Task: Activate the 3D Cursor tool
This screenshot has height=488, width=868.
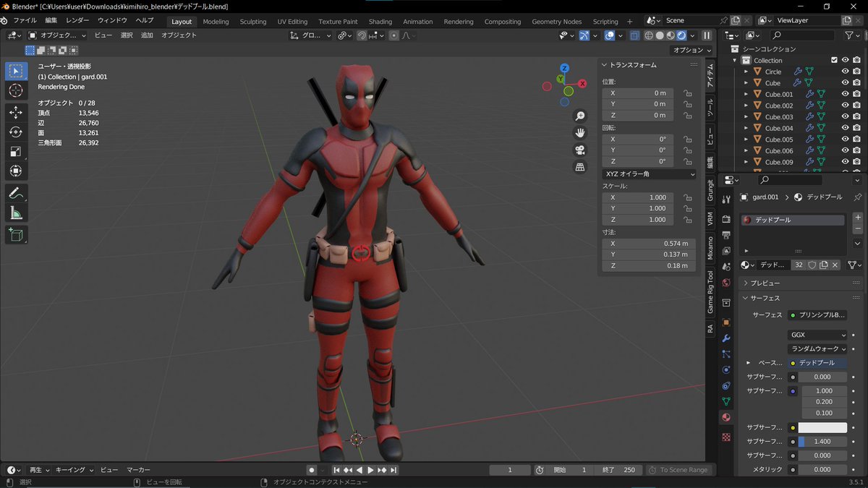Action: tap(16, 90)
